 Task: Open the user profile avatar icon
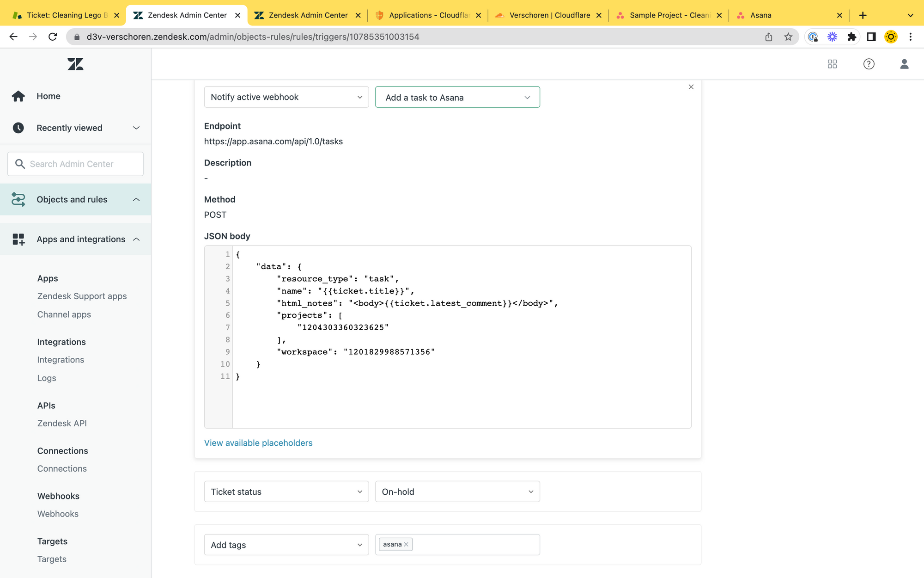point(904,64)
